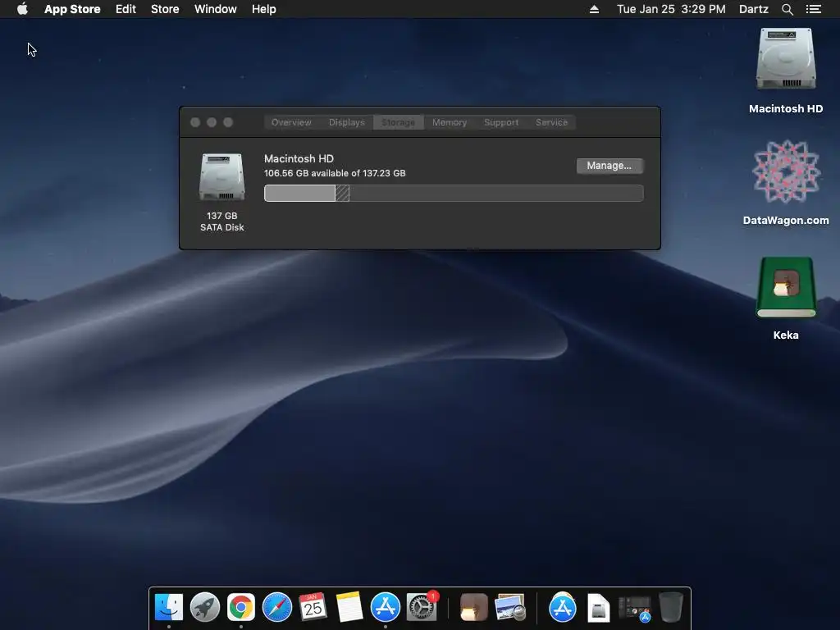Image resolution: width=840 pixels, height=630 pixels.
Task: Open System Preferences with badge in Dock
Action: 422,608
